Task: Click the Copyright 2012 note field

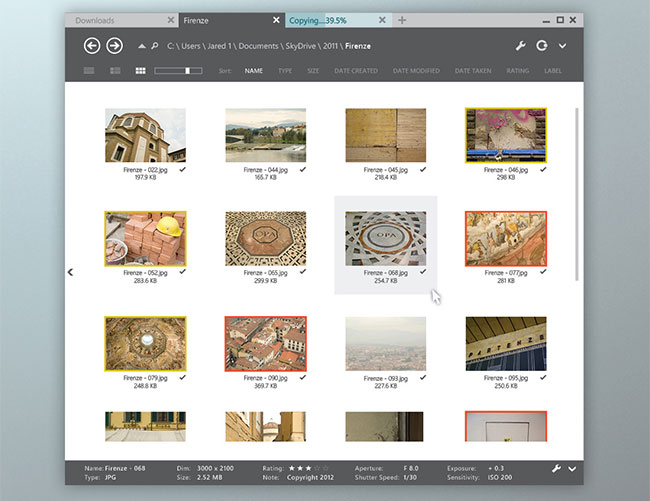Action: click(x=310, y=477)
